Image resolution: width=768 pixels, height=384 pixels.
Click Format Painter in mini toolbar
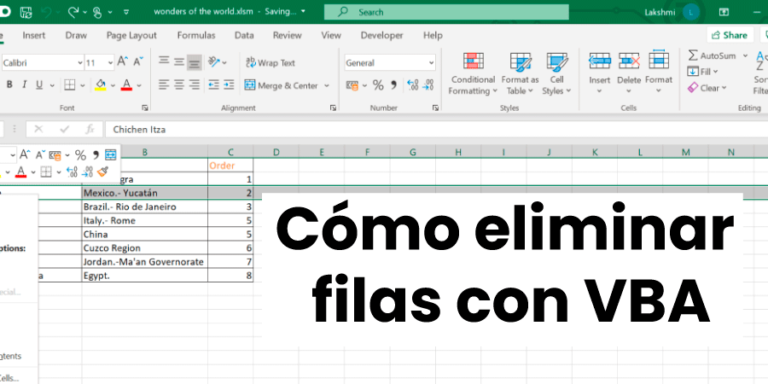(102, 171)
